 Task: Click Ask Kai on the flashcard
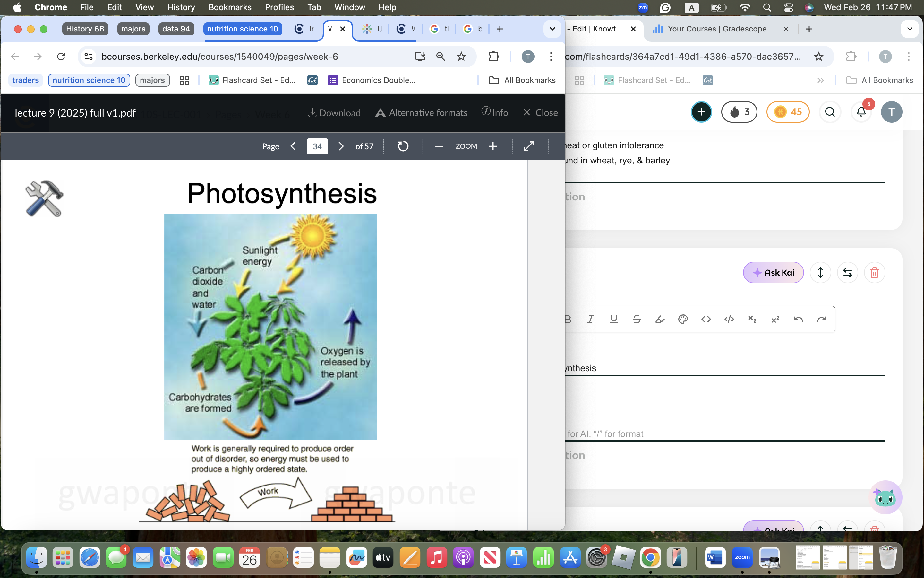pos(773,273)
